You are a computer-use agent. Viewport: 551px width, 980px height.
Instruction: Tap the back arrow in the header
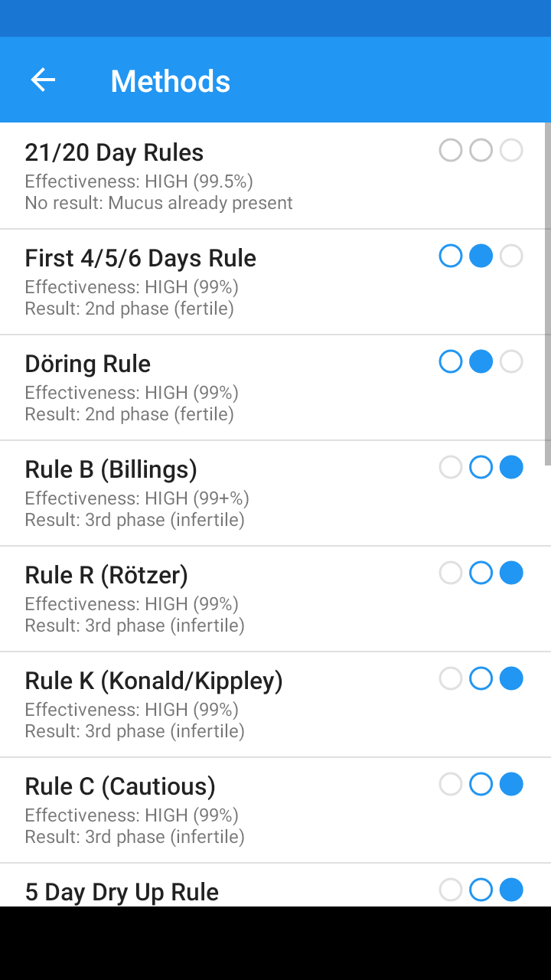(x=43, y=80)
